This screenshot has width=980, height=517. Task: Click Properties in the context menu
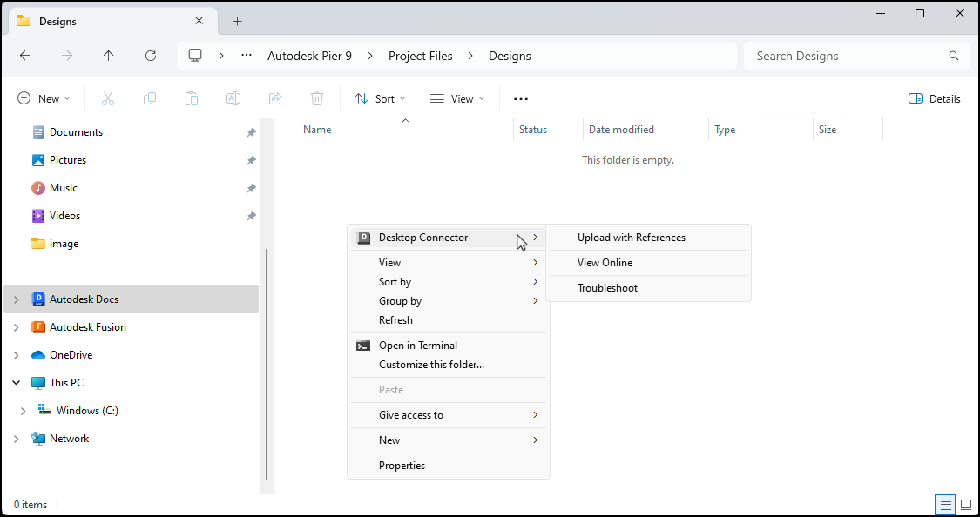tap(402, 466)
